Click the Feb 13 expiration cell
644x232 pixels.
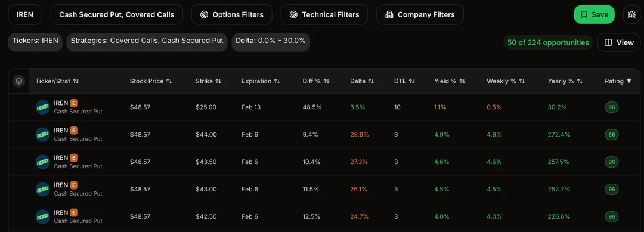pyautogui.click(x=251, y=107)
